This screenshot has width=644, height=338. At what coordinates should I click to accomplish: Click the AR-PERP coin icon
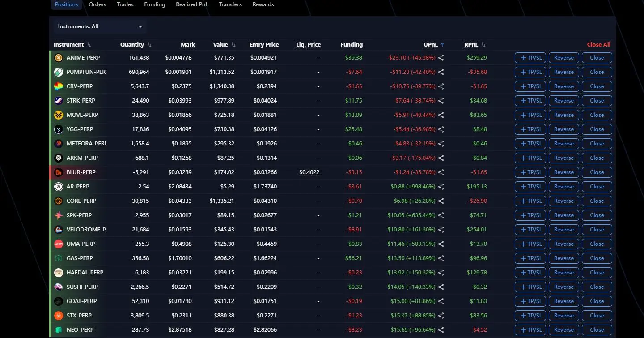tap(59, 187)
